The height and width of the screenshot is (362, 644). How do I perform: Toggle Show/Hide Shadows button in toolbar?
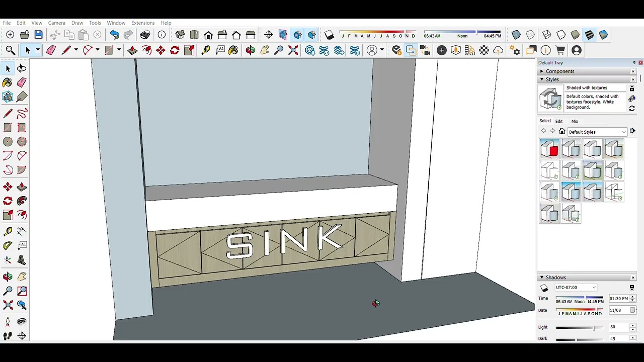(x=329, y=35)
